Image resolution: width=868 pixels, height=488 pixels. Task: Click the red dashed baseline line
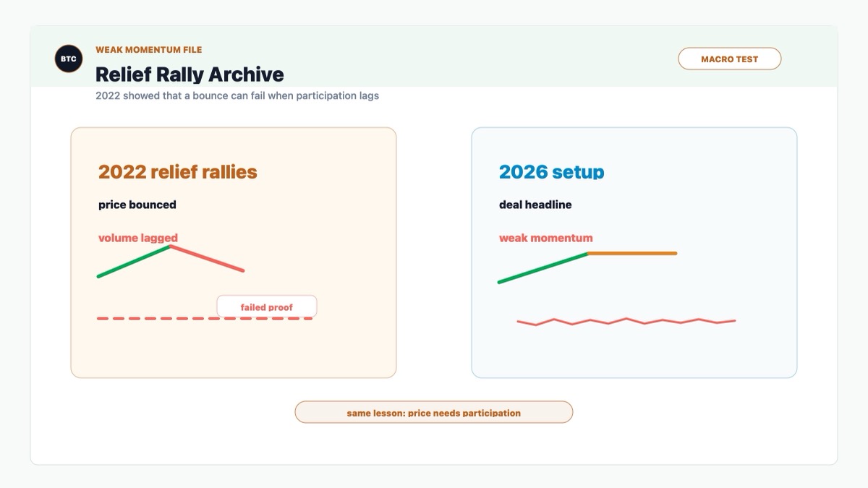205,318
